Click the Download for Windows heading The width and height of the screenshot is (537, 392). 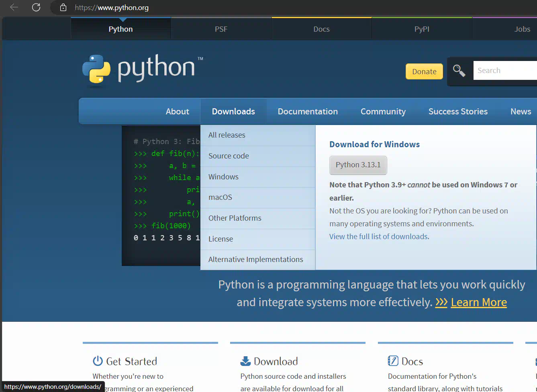374,144
